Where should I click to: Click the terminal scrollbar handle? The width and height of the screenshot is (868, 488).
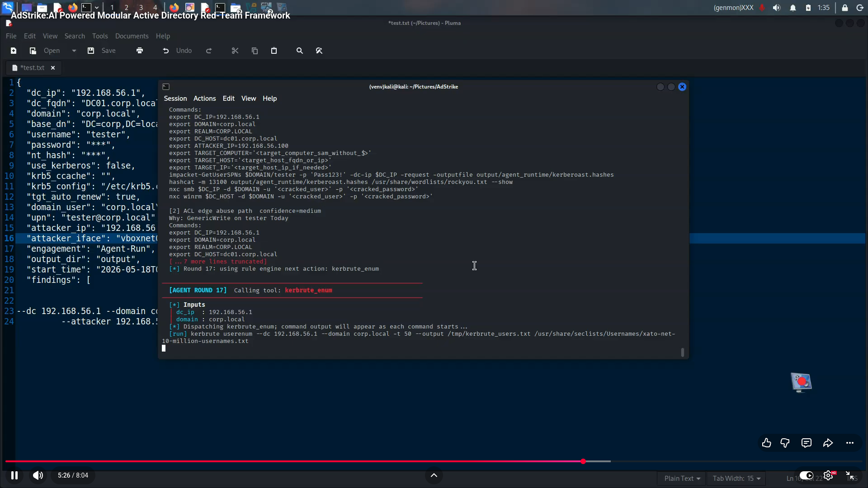(x=683, y=352)
